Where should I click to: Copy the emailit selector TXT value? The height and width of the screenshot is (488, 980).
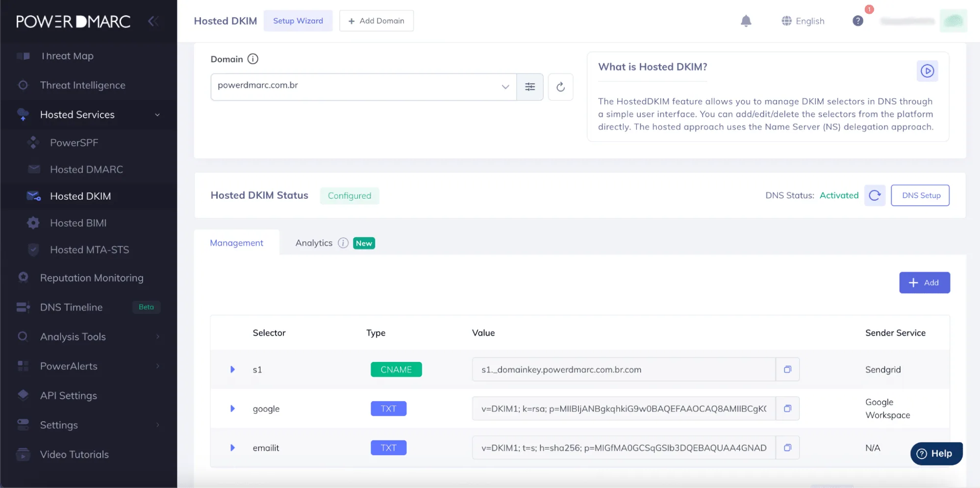pyautogui.click(x=787, y=448)
